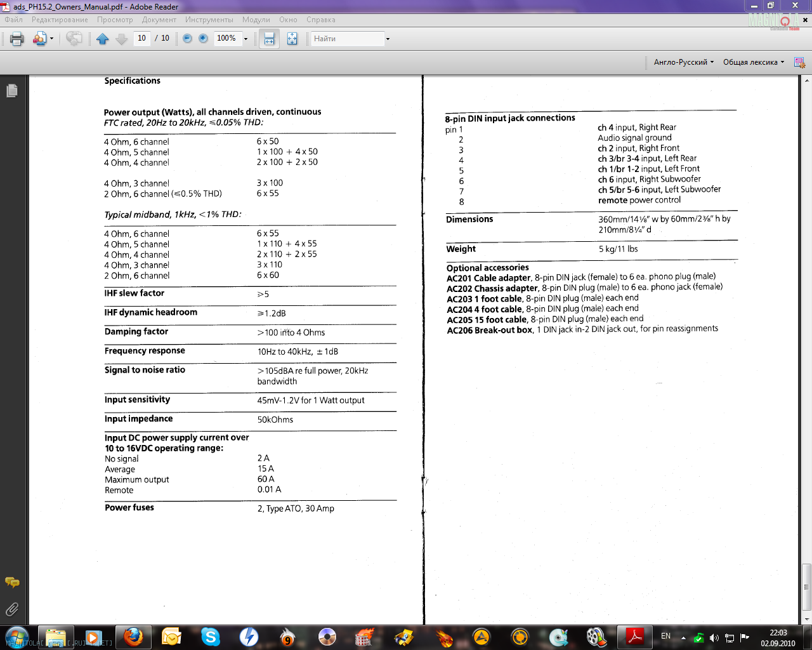Image resolution: width=812 pixels, height=650 pixels.
Task: Open the Comments panel in left sidebar
Action: pos(11,582)
